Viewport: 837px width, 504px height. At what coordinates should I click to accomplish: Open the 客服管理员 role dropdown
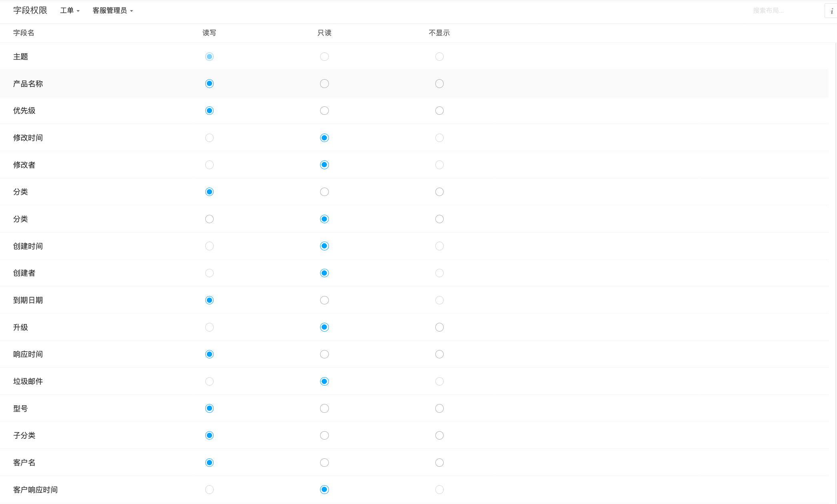click(x=112, y=11)
